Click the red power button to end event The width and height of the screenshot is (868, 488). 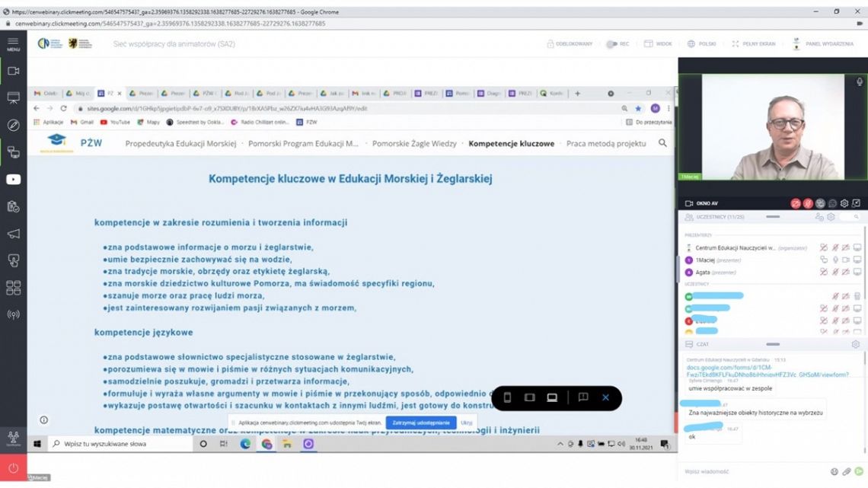(x=13, y=468)
